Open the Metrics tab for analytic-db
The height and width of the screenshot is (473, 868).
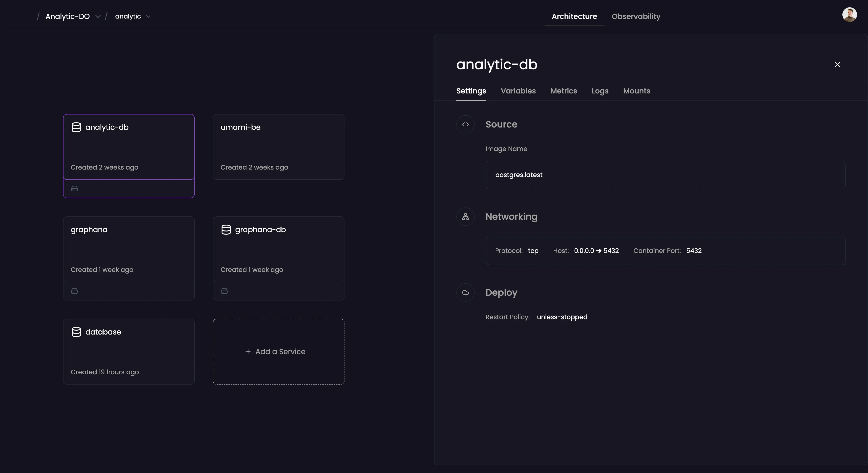click(x=563, y=91)
